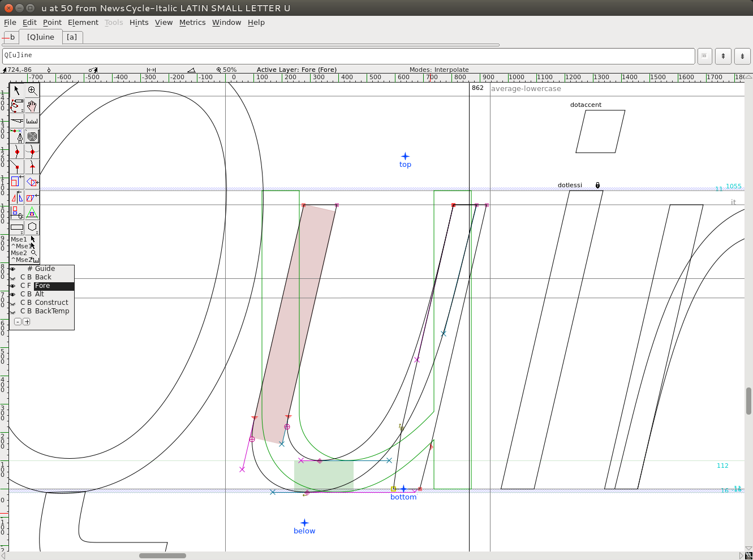Open the Element menu

[x=83, y=23]
